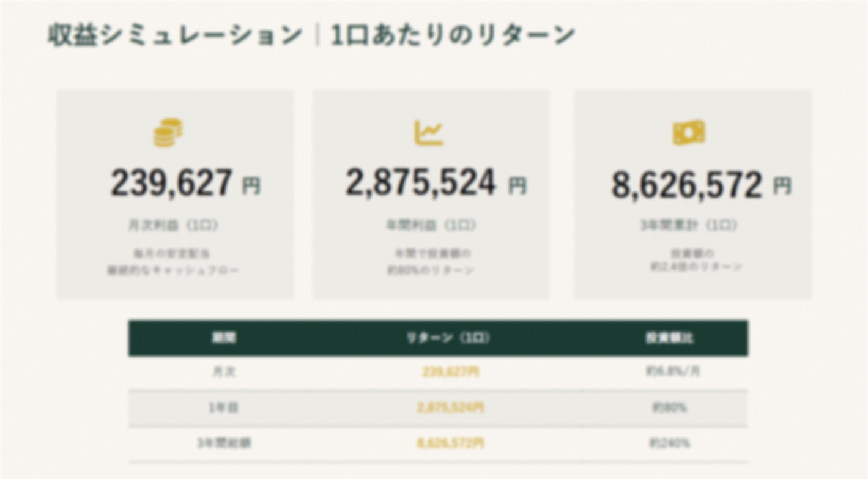Click the 約240% ratio cell
This screenshot has width=868, height=479.
[x=670, y=443]
